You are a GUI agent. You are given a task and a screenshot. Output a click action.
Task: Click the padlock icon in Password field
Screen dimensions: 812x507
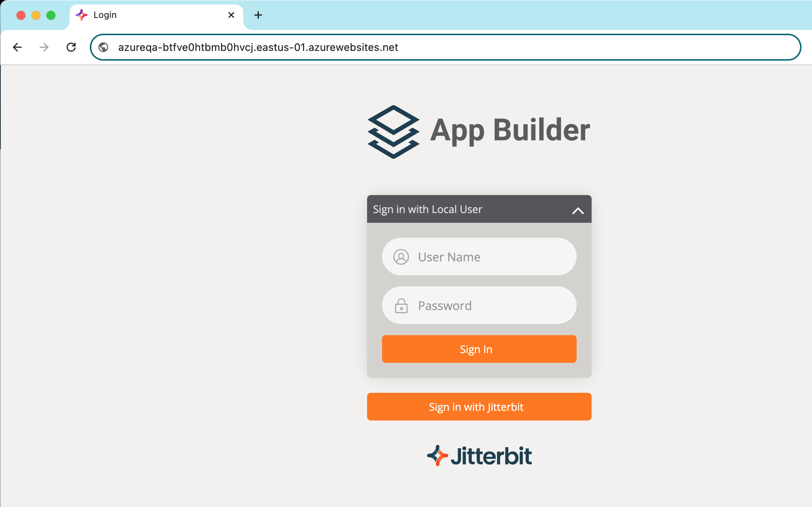[401, 306]
